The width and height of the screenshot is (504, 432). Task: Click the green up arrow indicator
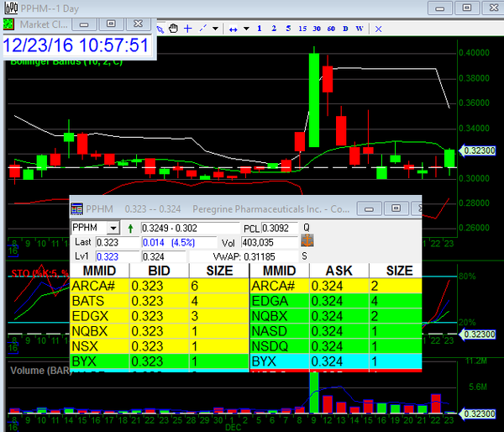[131, 228]
